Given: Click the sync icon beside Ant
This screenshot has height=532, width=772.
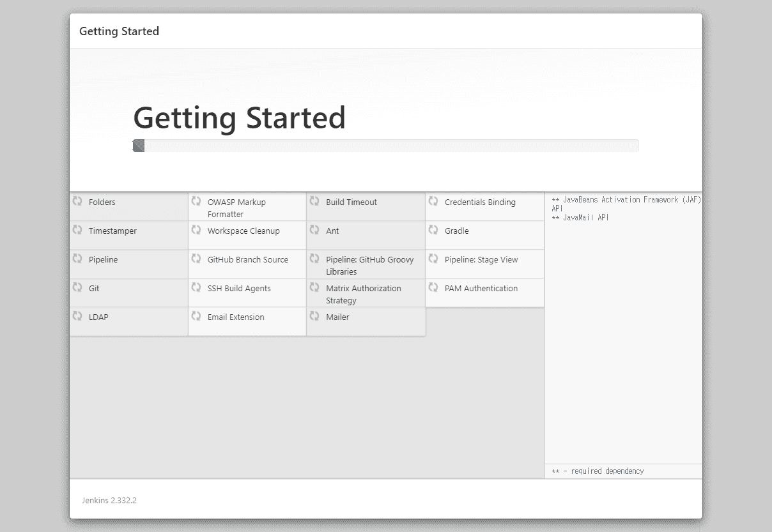Looking at the screenshot, I should click(x=314, y=230).
